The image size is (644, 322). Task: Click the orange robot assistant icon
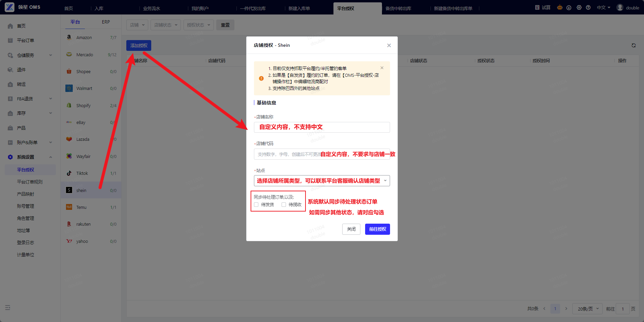(559, 7)
